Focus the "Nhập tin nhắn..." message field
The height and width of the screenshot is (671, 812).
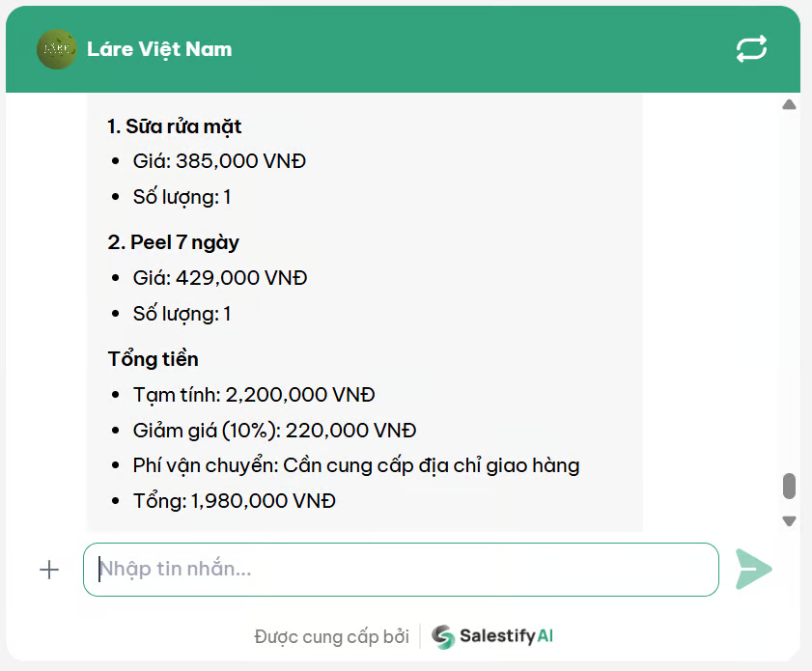401,570
